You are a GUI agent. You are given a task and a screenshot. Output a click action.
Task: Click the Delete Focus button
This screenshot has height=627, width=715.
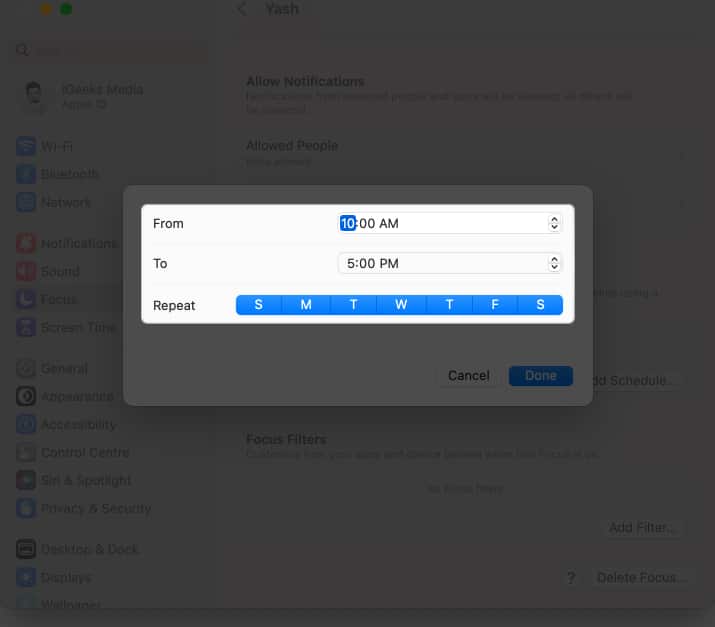coord(641,578)
